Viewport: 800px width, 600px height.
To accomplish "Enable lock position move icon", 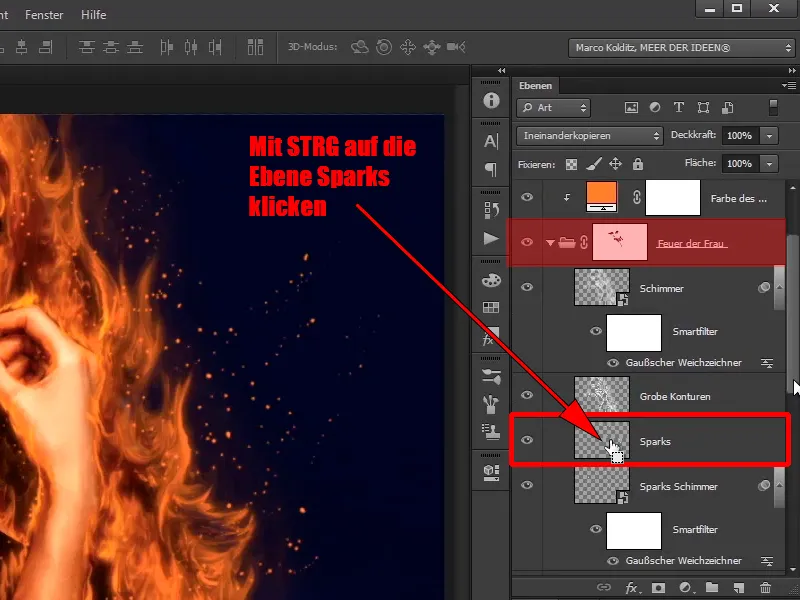I will pos(615,164).
